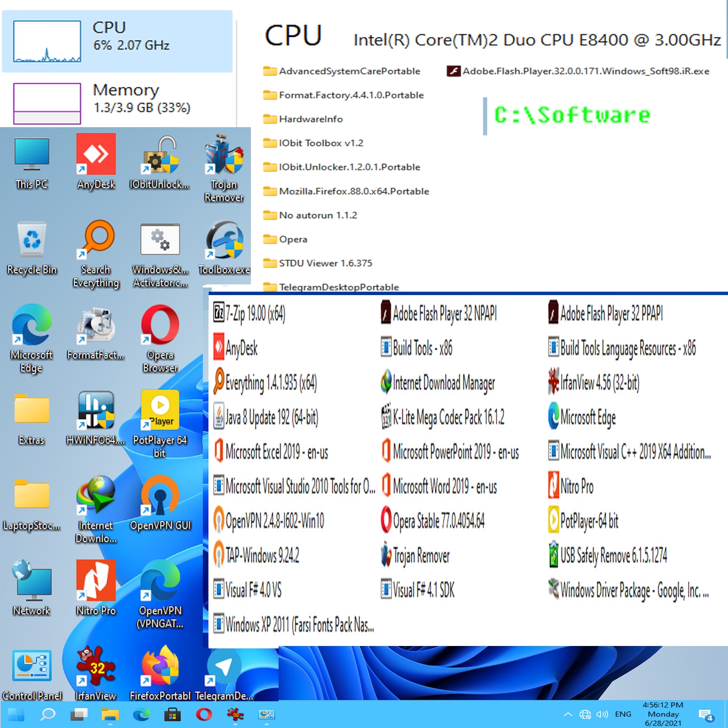Select Adobe Flash Player 32 NPAPI entry
Viewport: 728px width, 728px height.
pyautogui.click(x=439, y=314)
